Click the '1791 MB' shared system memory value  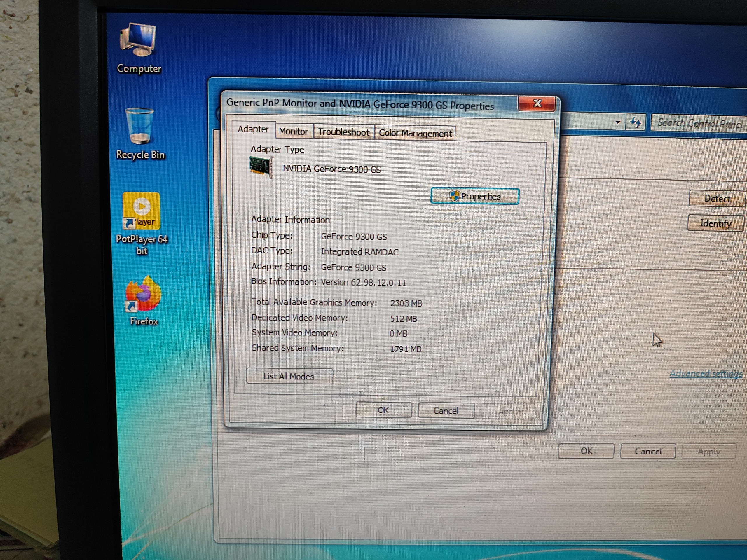[406, 349]
